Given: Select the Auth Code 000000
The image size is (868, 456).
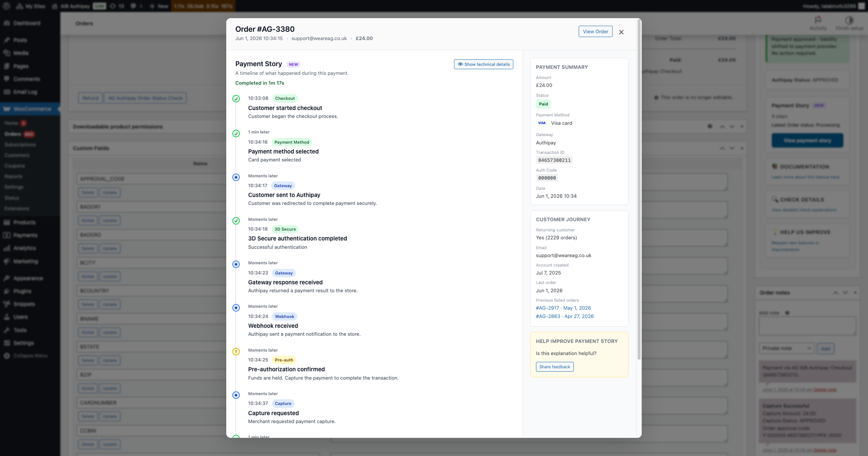Looking at the screenshot, I should [547, 178].
